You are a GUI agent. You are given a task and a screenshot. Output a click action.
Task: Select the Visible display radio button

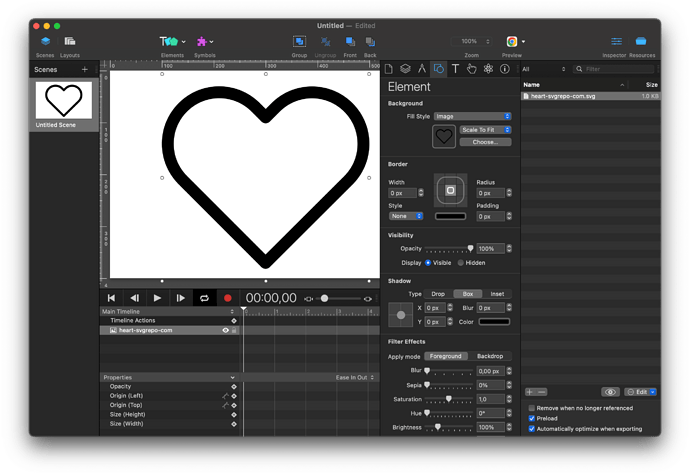pyautogui.click(x=428, y=263)
